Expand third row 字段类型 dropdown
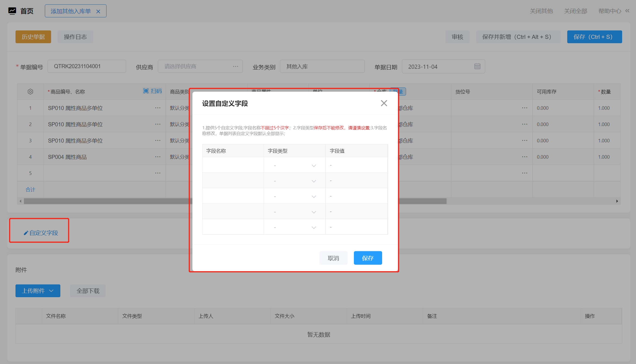The height and width of the screenshot is (364, 636). click(314, 196)
